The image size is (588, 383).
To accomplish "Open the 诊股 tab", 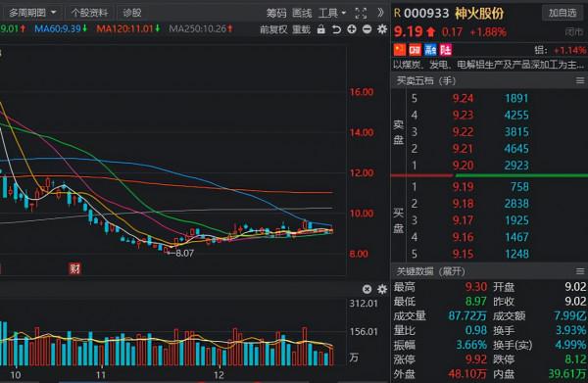I will pos(132,13).
